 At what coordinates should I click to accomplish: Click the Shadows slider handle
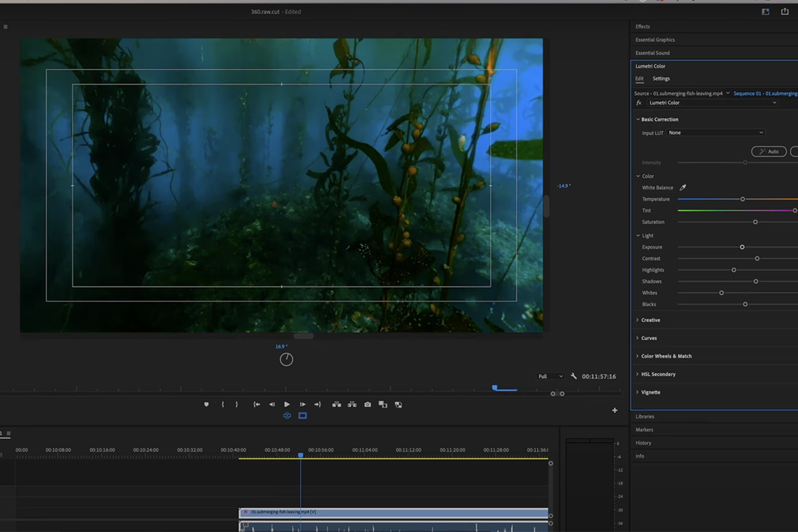(756, 281)
